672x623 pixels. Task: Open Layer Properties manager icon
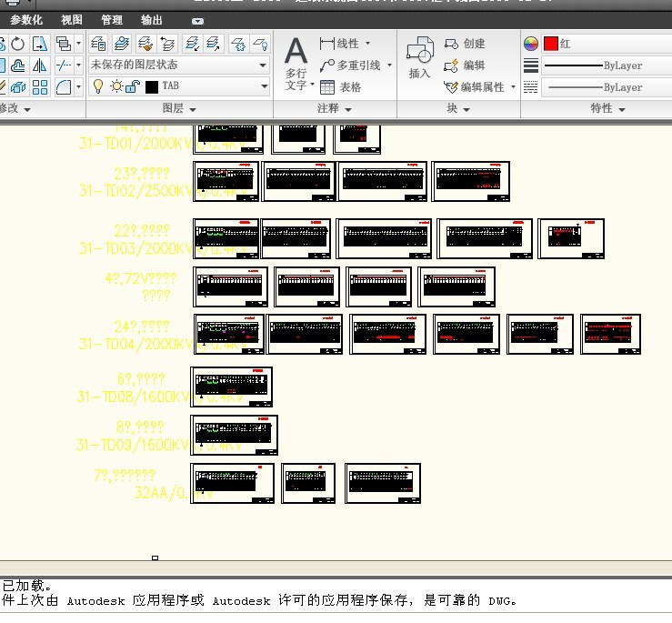[98, 44]
